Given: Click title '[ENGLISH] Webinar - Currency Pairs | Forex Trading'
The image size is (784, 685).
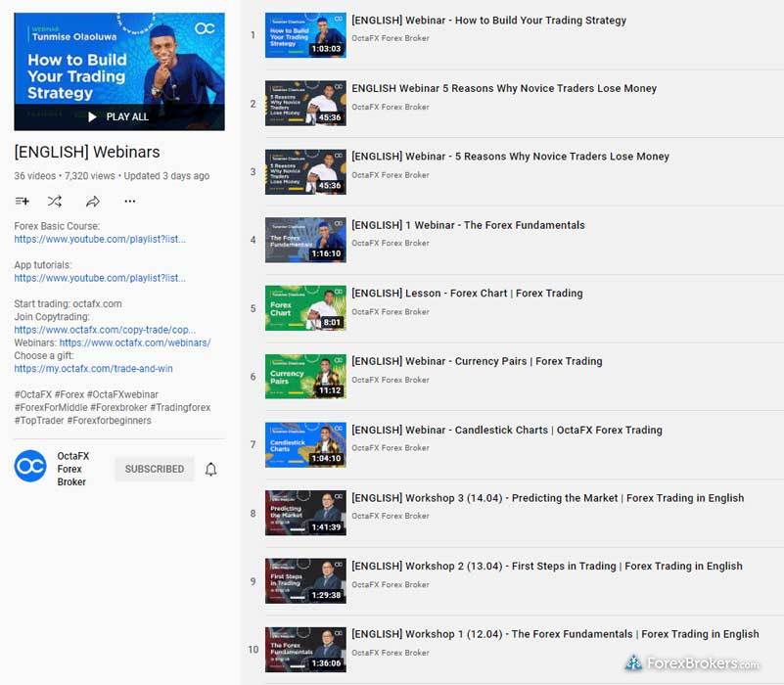Looking at the screenshot, I should pos(477,361).
